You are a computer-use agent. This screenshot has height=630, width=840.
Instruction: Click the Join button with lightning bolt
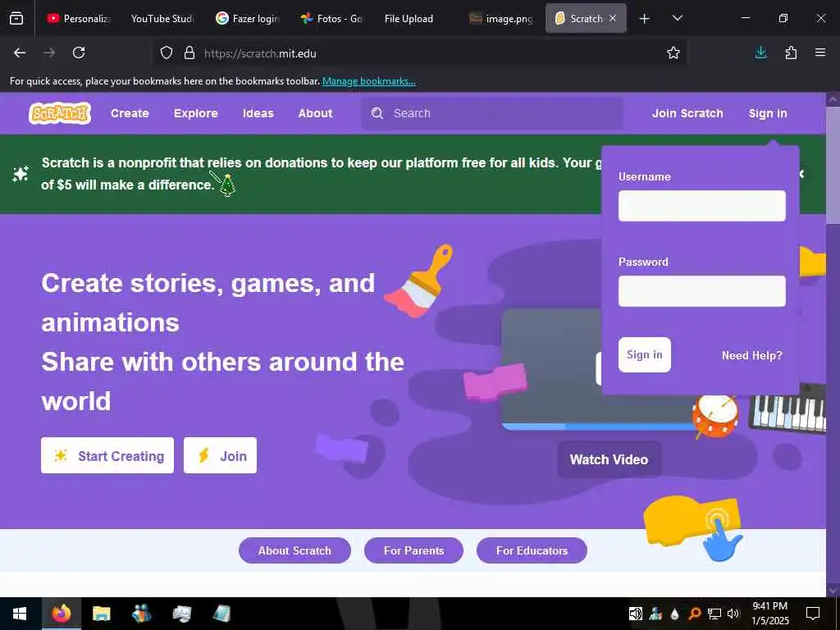(x=220, y=455)
